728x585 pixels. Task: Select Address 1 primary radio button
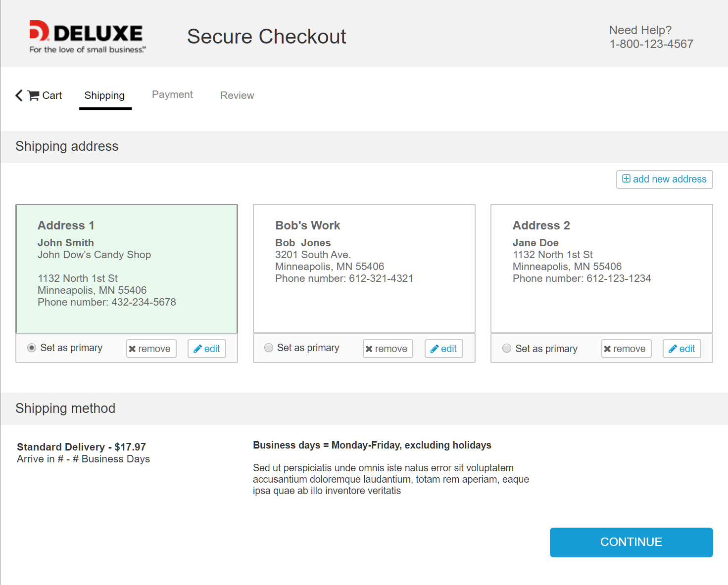coord(32,348)
